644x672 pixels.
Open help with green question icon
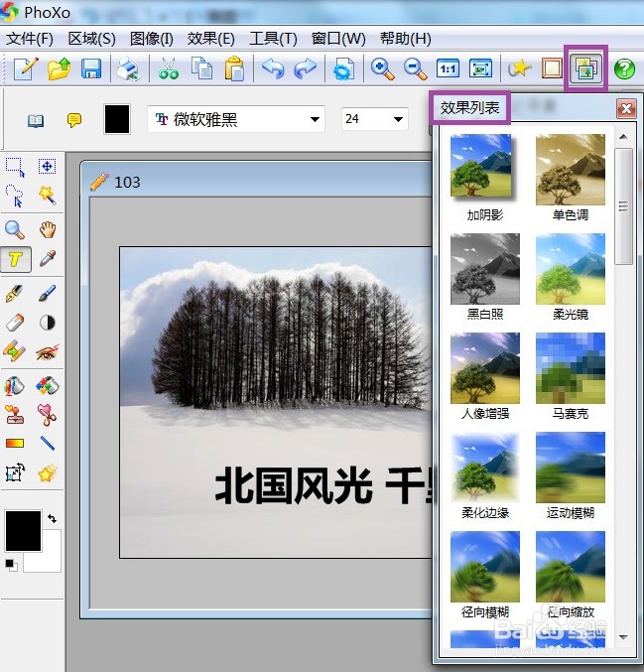pyautogui.click(x=624, y=68)
